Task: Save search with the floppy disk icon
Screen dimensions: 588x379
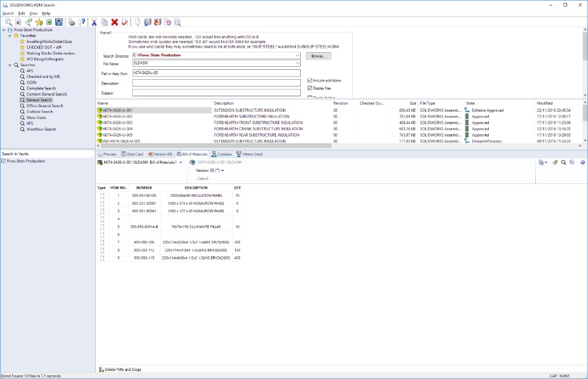Action: pyautogui.click(x=59, y=22)
